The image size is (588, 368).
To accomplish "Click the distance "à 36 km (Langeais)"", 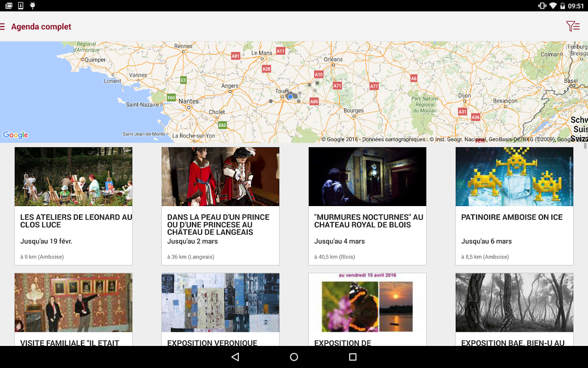I will 191,257.
